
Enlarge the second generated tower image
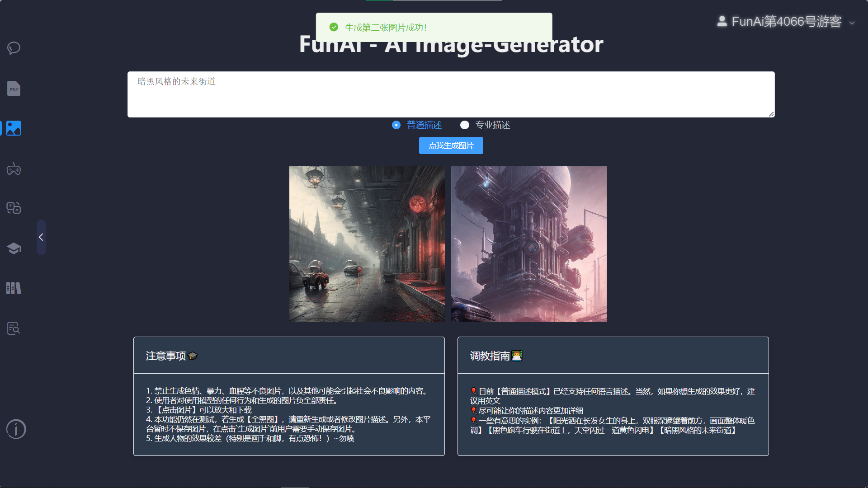tap(528, 244)
